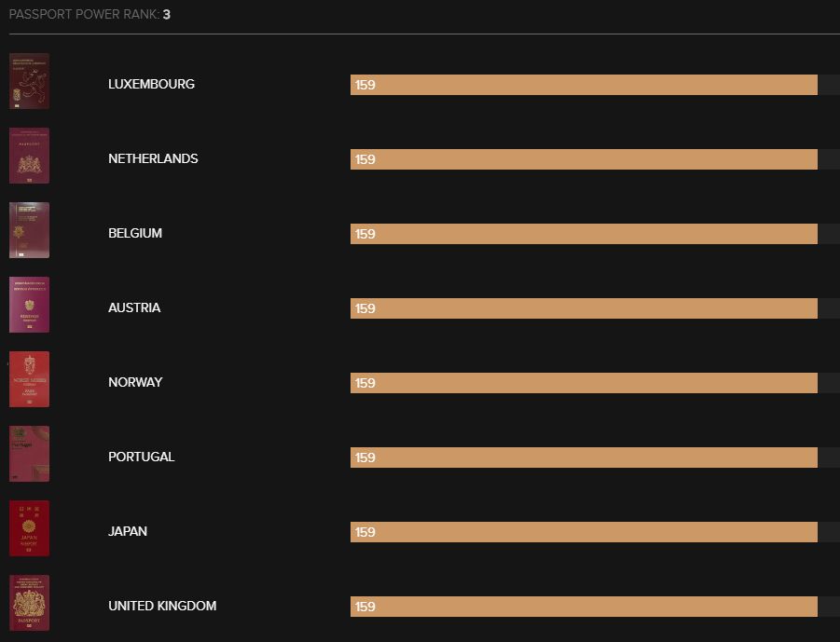Click the Luxembourg 159 score bar
The height and width of the screenshot is (642, 840).
point(584,85)
